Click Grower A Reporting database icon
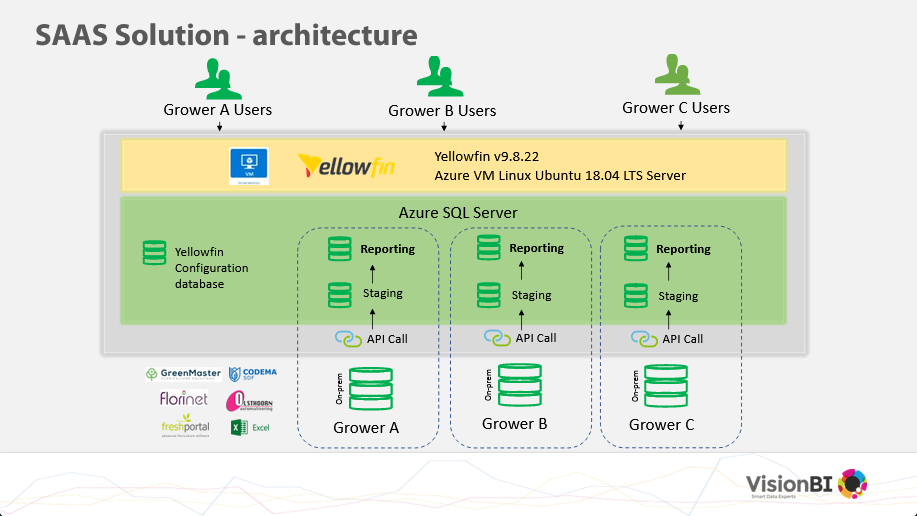 coord(340,249)
